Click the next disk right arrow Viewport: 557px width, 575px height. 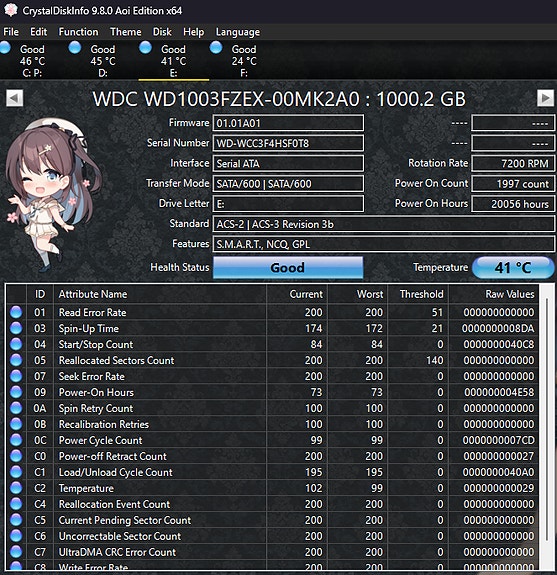click(x=545, y=98)
